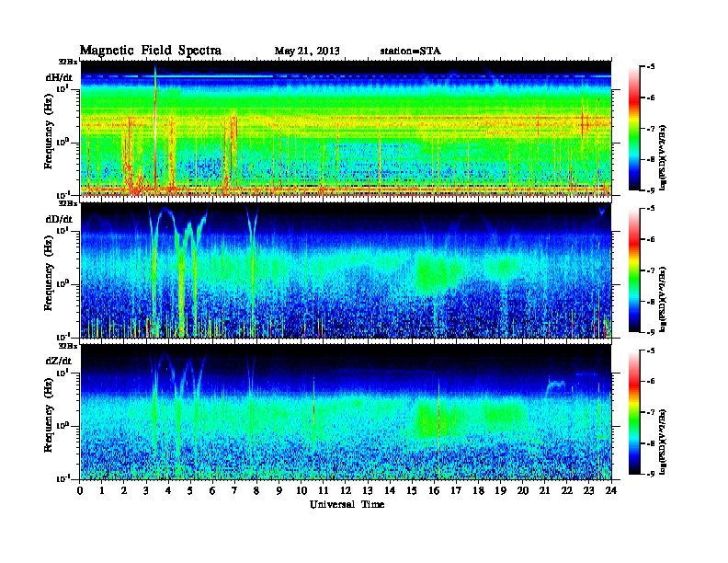Click hour 11 on the time axis
Image resolution: width=728 pixels, height=563 pixels.
(324, 490)
